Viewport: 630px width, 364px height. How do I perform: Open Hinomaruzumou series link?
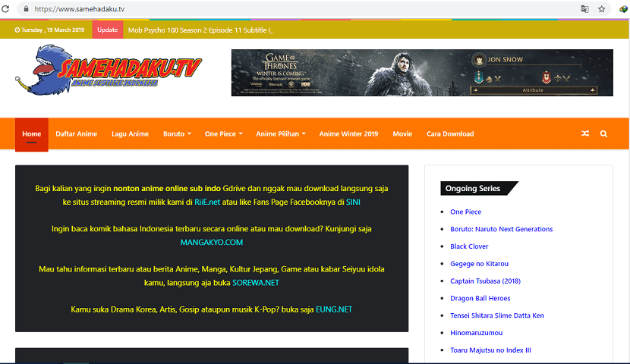[476, 333]
